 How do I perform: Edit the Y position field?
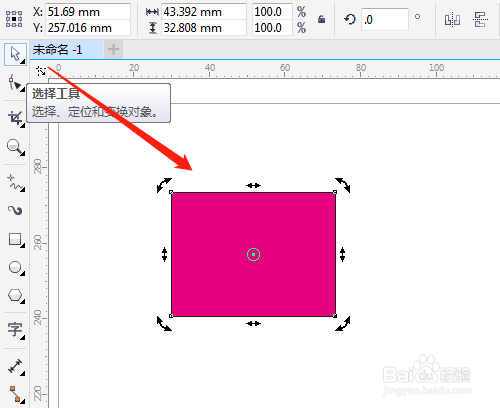[x=88, y=28]
